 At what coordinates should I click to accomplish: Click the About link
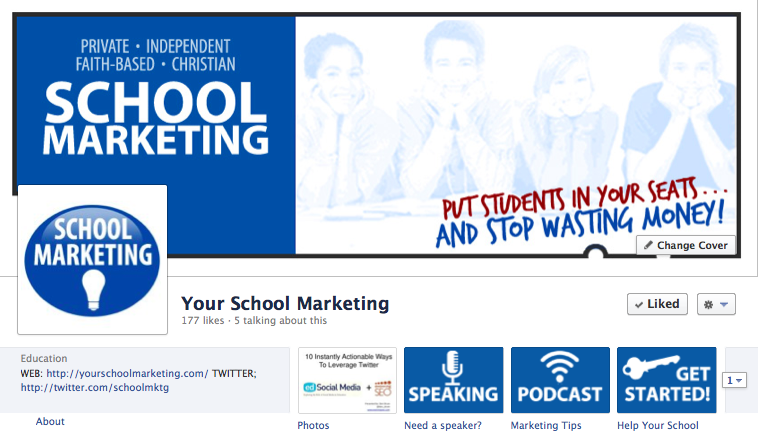[50, 421]
